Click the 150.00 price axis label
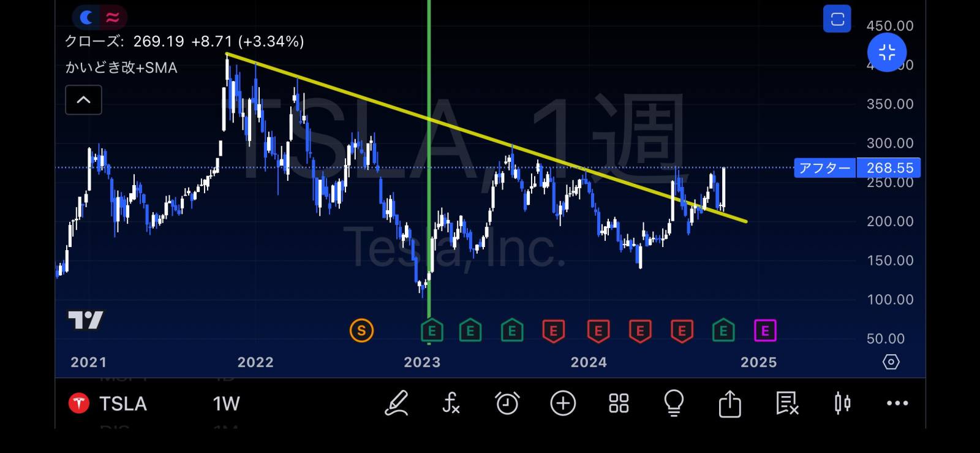The height and width of the screenshot is (453, 980). [889, 261]
